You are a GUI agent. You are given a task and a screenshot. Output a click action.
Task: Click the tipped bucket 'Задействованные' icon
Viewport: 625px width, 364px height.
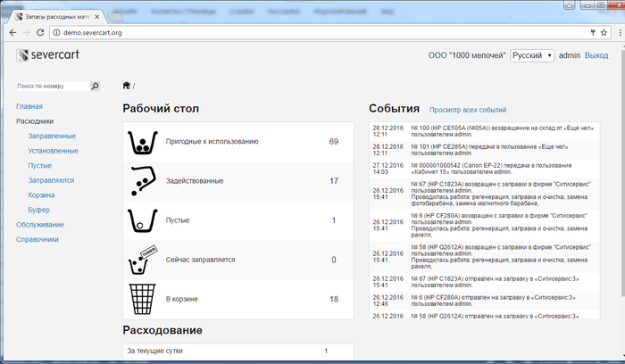143,181
